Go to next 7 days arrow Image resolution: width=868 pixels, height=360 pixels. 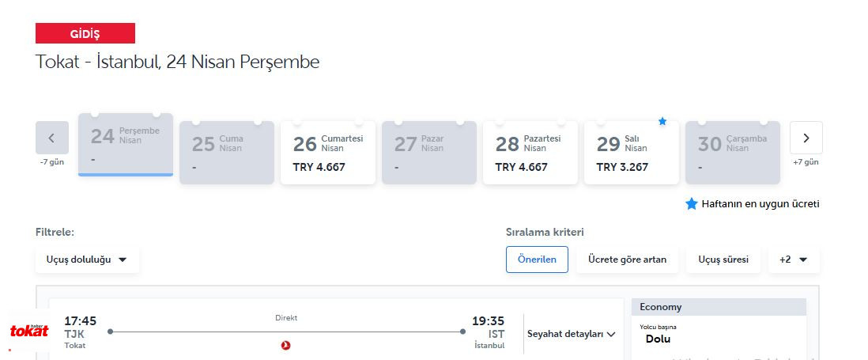coord(806,138)
